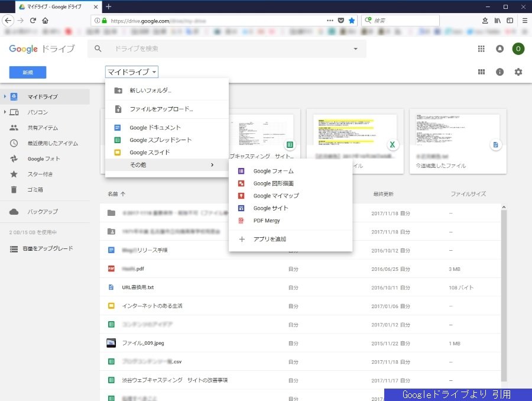The image size is (532, 401).
Task: Show details with the info icon
Action: (x=499, y=72)
